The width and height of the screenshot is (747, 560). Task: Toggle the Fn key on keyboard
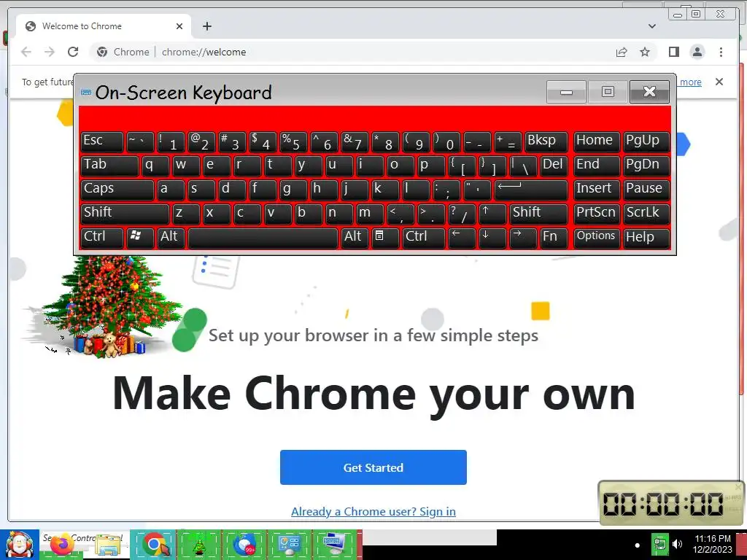click(554, 238)
